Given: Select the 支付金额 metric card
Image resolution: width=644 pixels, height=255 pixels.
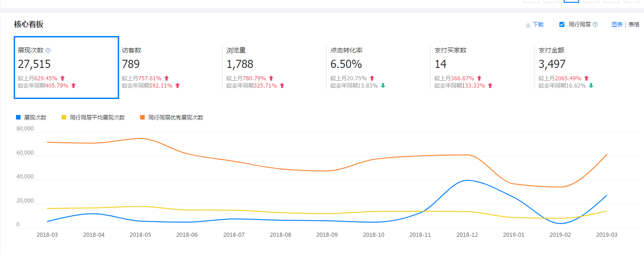Looking at the screenshot, I should pyautogui.click(x=586, y=67).
